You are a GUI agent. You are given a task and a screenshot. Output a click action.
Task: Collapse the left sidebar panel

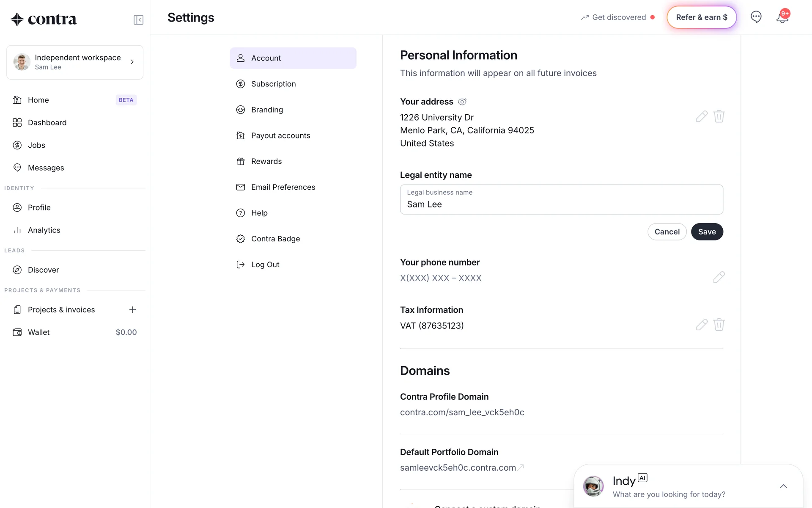[138, 20]
